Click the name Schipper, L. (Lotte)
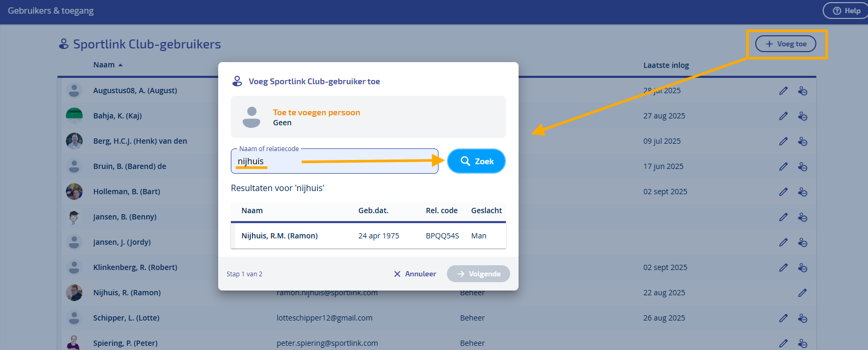This screenshot has height=350, width=868. (126, 318)
